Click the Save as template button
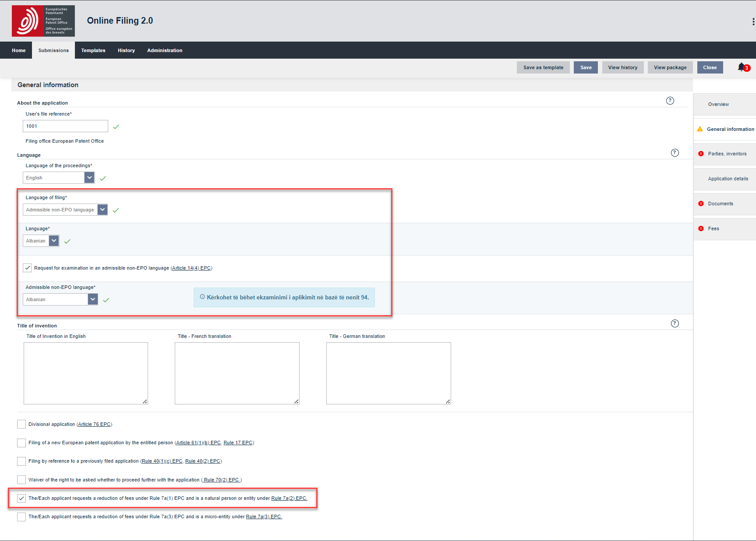The width and height of the screenshot is (756, 541). pyautogui.click(x=543, y=67)
